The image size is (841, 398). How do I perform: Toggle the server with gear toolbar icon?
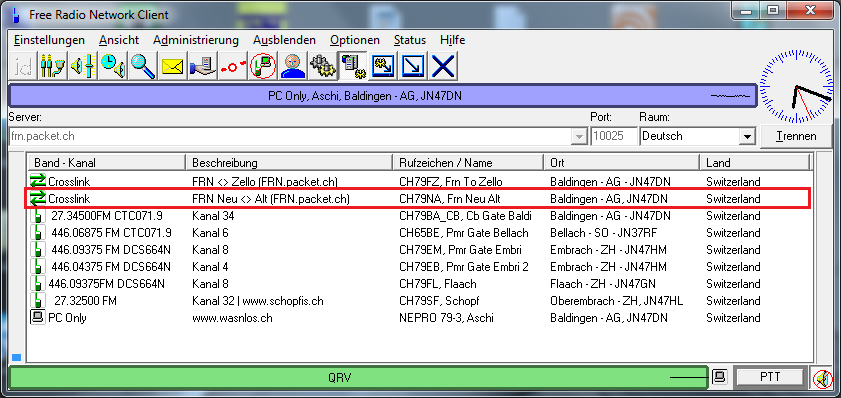pos(353,66)
